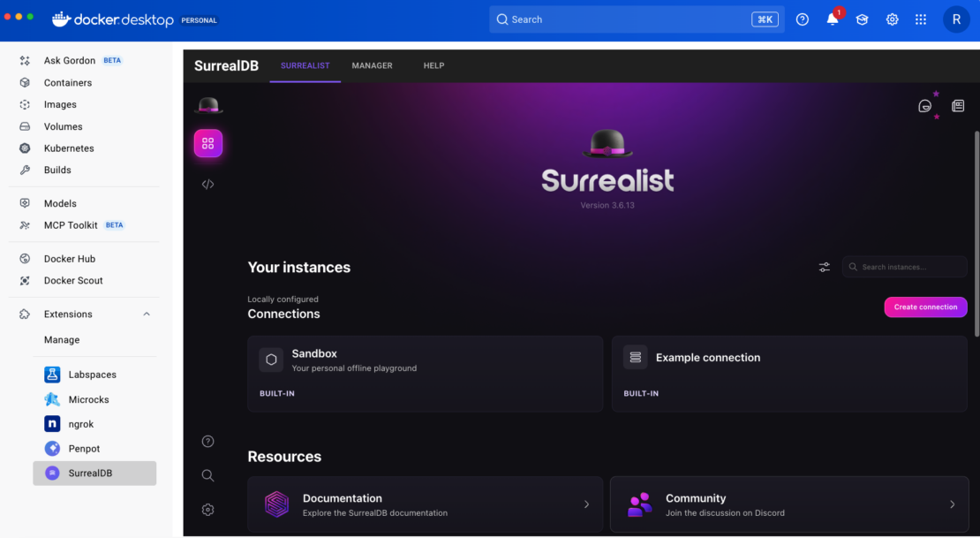The image size is (980, 538).
Task: Click the Docker notifications bell
Action: [832, 19]
